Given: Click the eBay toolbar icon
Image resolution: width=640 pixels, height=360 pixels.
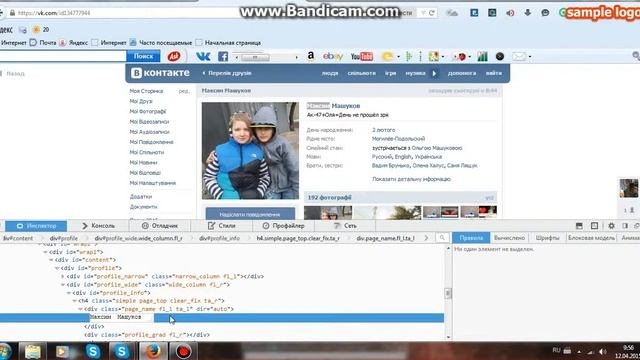Looking at the screenshot, I should [x=333, y=56].
